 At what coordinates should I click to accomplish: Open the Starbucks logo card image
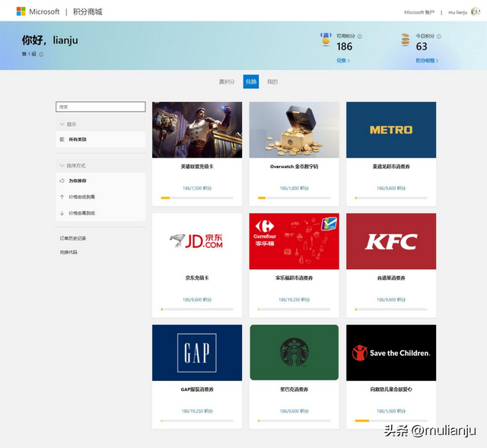[x=294, y=353]
